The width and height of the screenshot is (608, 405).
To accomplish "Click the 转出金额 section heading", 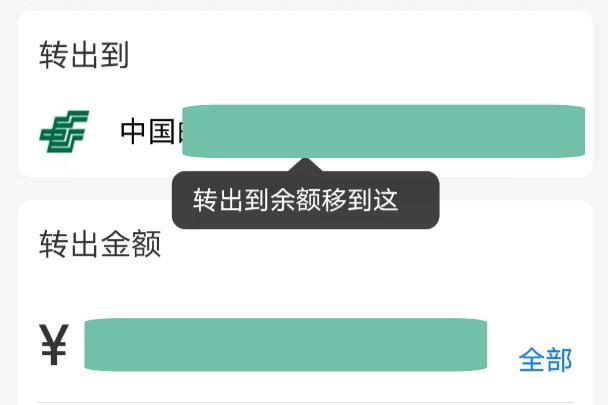I will click(x=100, y=245).
